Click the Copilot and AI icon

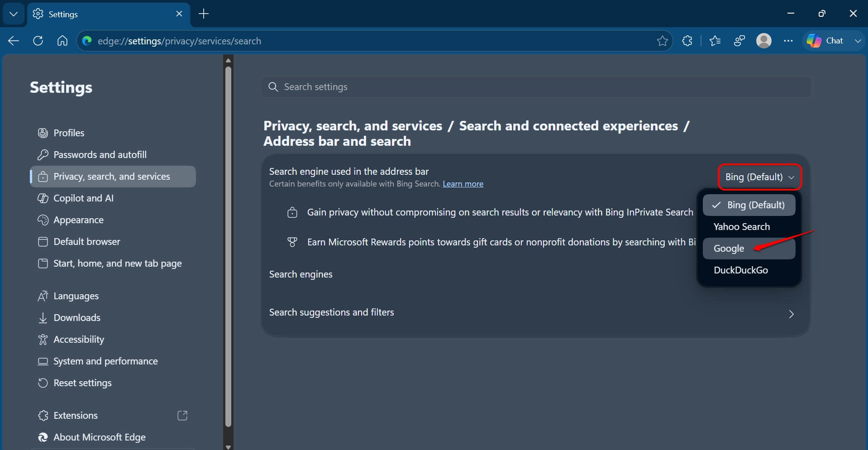pos(43,198)
